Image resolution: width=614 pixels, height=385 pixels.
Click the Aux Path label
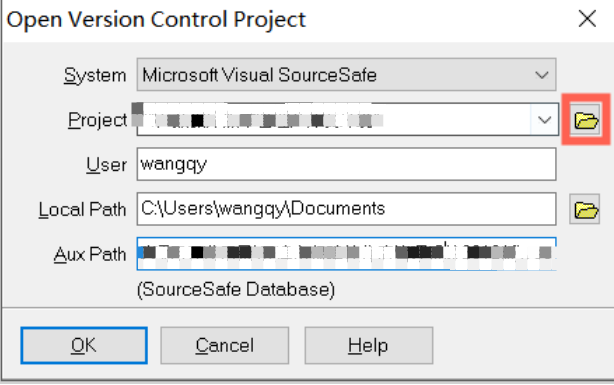90,254
